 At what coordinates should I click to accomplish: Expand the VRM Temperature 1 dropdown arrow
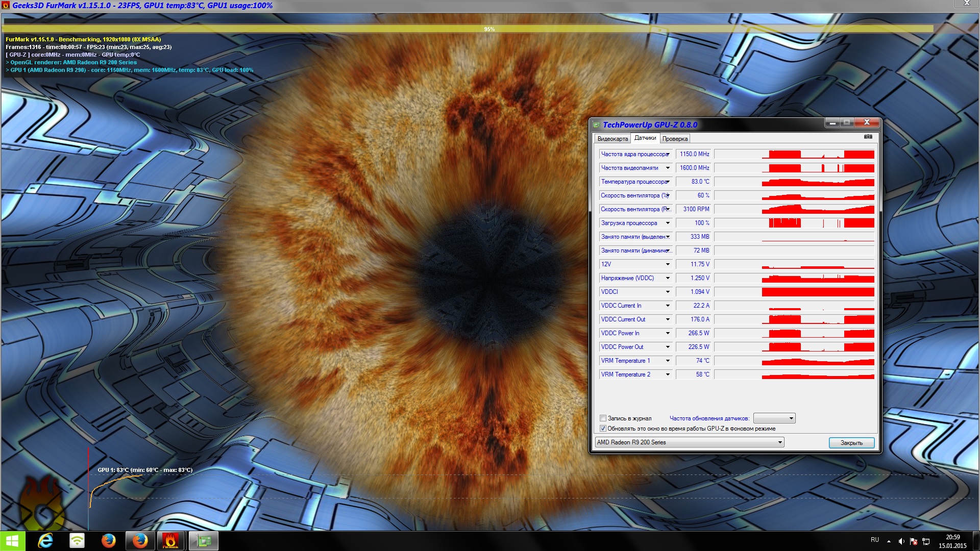(x=668, y=361)
